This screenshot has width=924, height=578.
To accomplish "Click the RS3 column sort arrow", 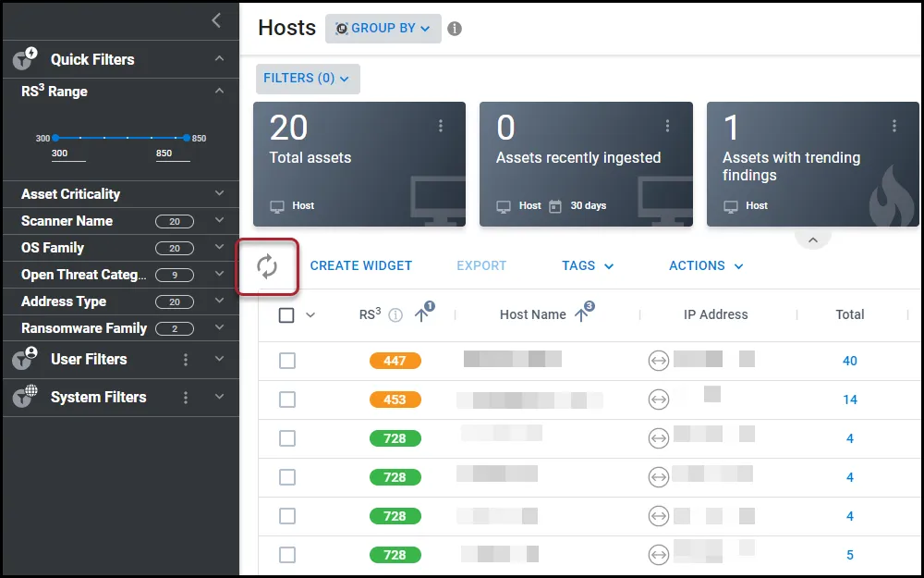I will tap(421, 315).
